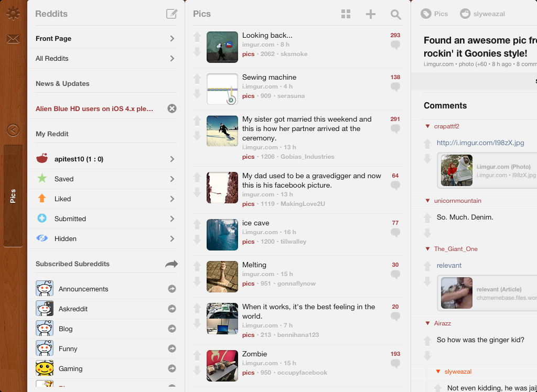The image size is (537, 392).
Task: Open settings gear in wooden sidebar
Action: 13,14
